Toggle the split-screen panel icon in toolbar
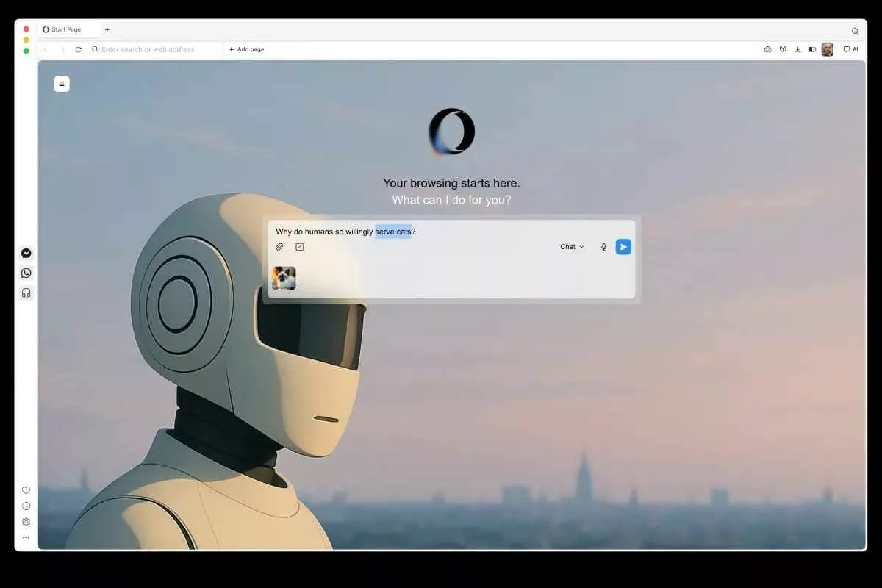The image size is (882, 588). pos(812,49)
